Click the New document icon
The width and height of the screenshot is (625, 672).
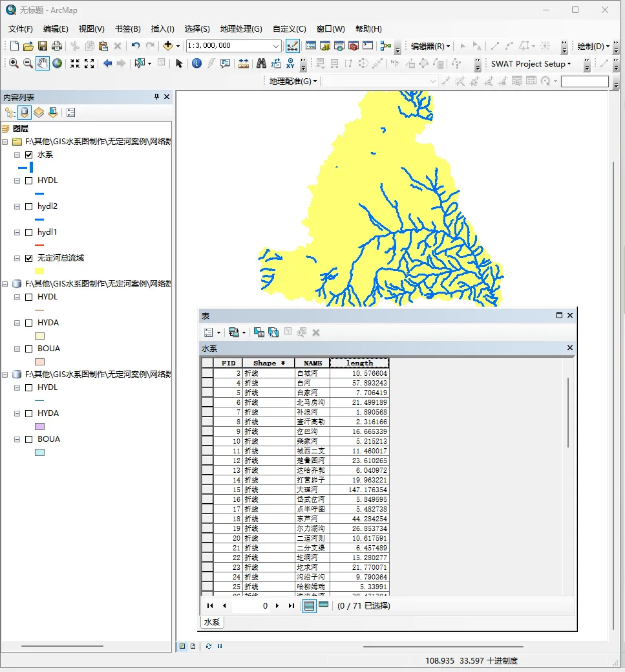click(14, 46)
